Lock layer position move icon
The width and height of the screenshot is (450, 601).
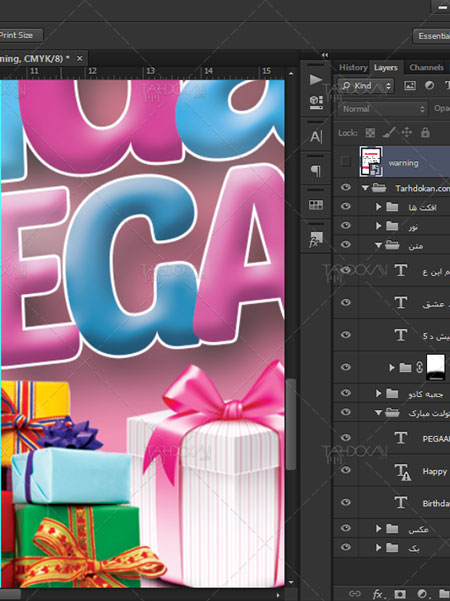[x=406, y=133]
